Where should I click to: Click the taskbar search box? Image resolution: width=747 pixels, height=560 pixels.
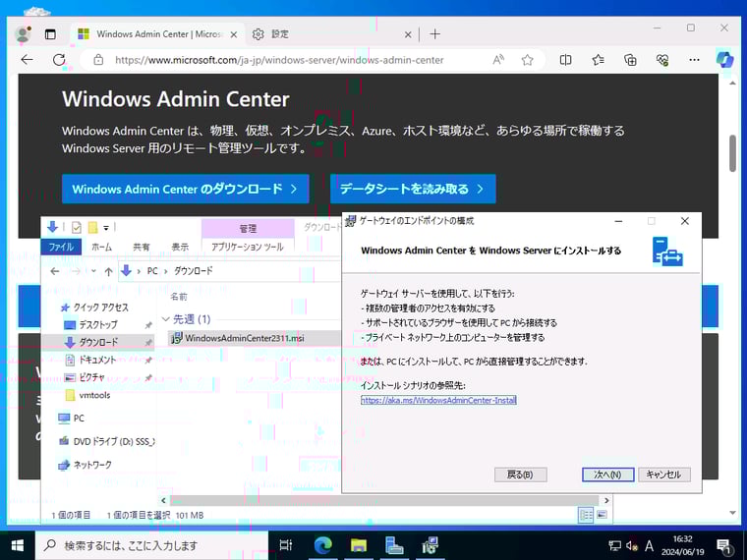tap(151, 545)
